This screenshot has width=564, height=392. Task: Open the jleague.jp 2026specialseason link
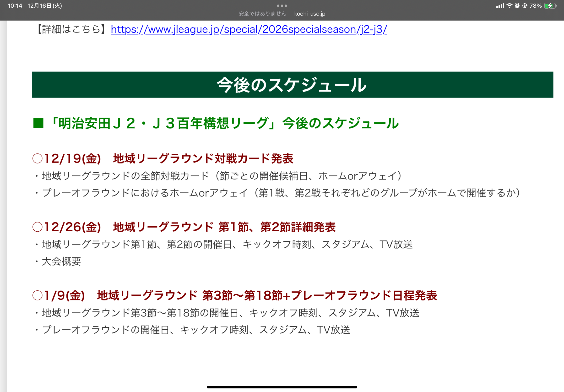pos(249,29)
